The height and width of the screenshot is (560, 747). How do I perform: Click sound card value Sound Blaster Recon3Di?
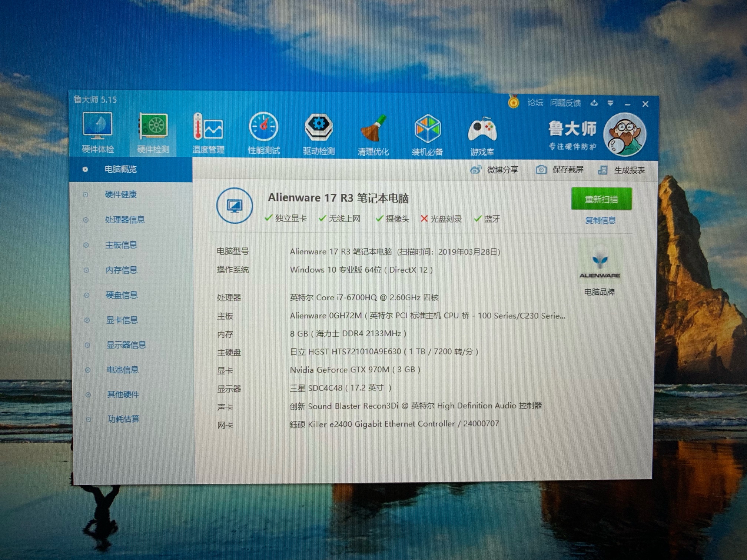pos(416,406)
